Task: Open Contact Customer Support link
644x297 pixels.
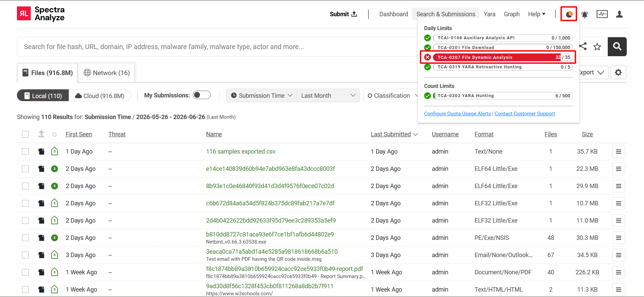Action: point(525,114)
